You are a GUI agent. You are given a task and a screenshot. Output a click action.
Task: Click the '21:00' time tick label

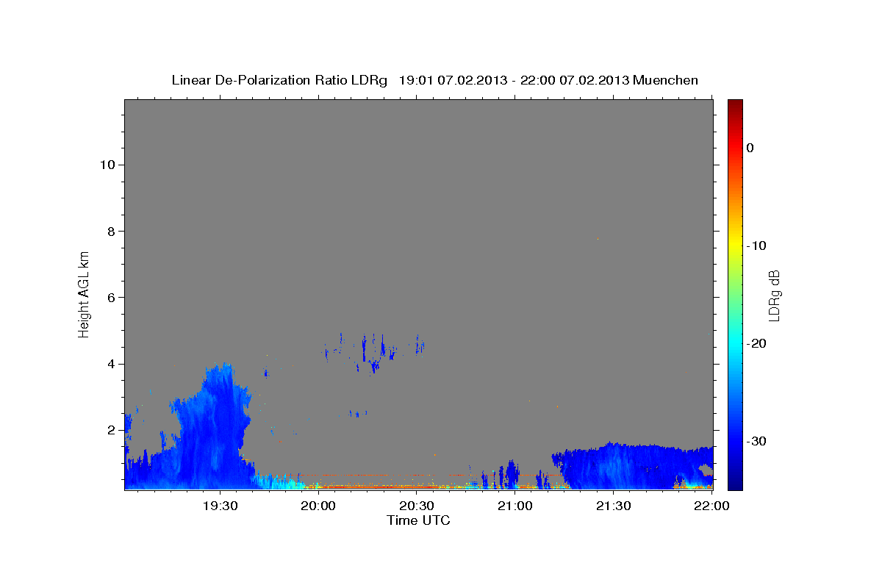tap(515, 506)
